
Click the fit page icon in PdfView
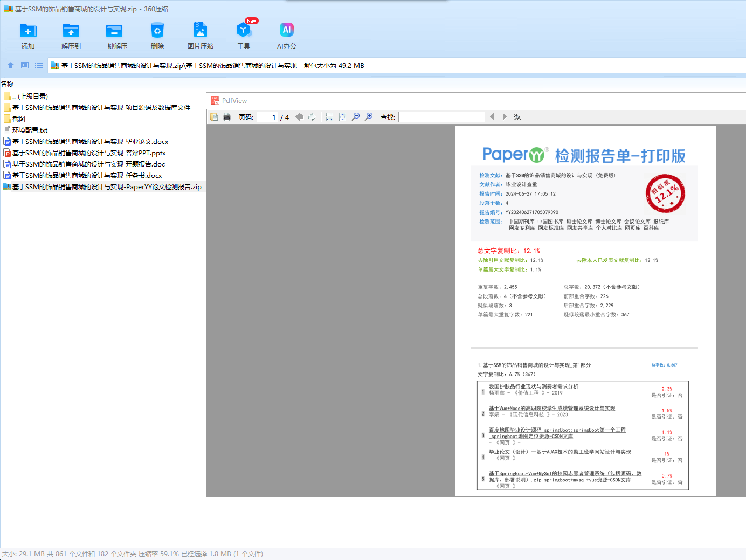(342, 117)
